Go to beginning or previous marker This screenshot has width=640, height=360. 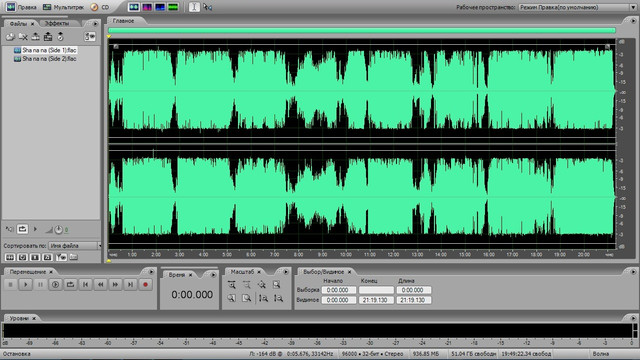coord(85,284)
